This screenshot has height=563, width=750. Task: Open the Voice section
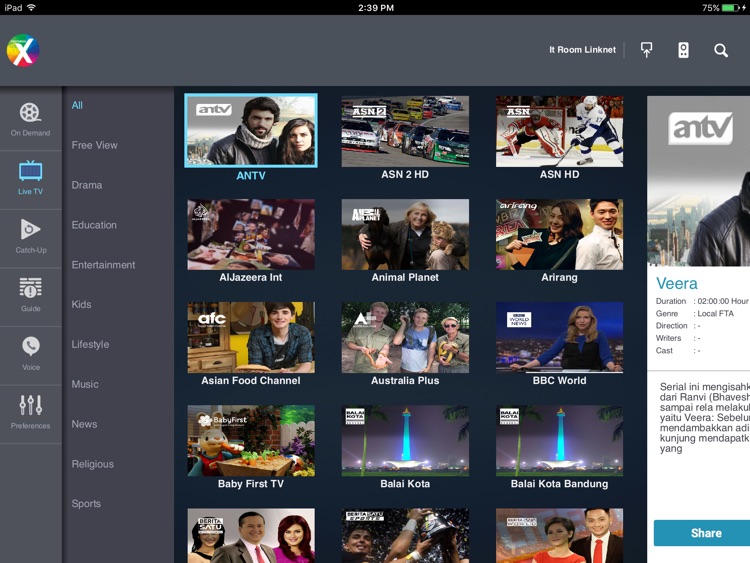[31, 354]
